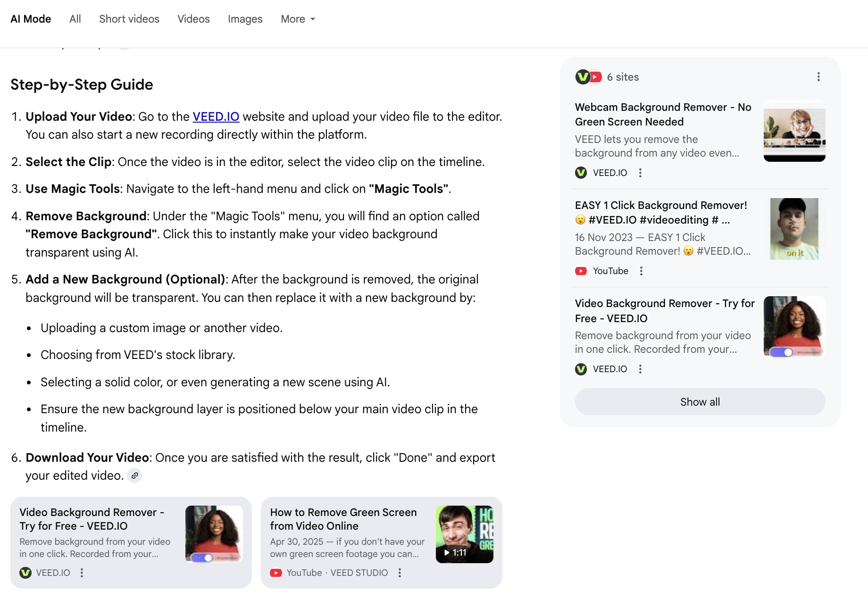The height and width of the screenshot is (599, 868).
Task: Go to the Videos tab
Action: coord(193,19)
